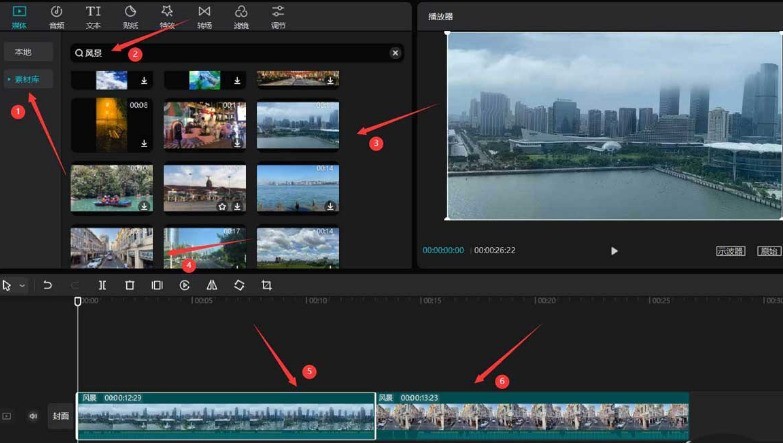Screen dimensions: 783x443
Task: Open the 原始 aspect ratio option
Action: tap(768, 251)
